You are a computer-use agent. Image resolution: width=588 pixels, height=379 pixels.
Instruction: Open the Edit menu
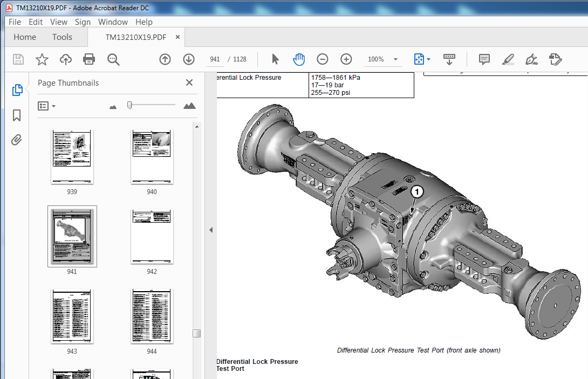(36, 22)
